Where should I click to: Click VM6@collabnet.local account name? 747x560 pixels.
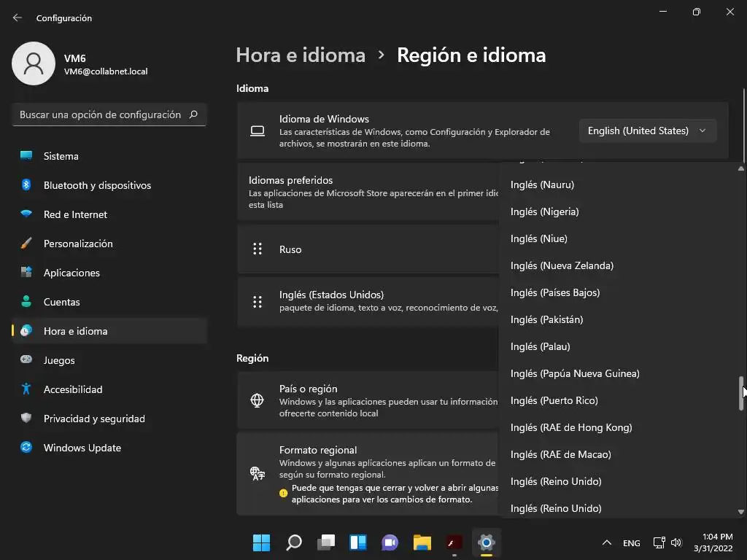coord(106,71)
